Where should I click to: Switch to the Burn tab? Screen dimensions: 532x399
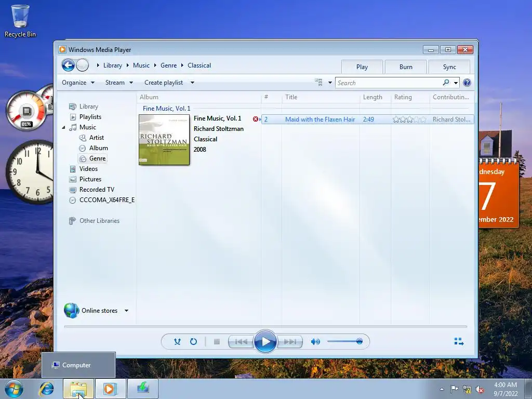click(406, 67)
